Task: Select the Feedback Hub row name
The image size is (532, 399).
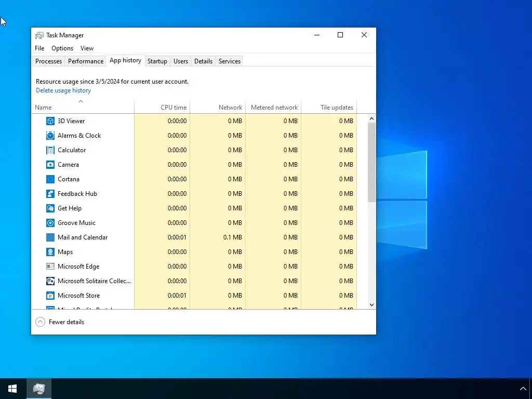Action: (77, 194)
